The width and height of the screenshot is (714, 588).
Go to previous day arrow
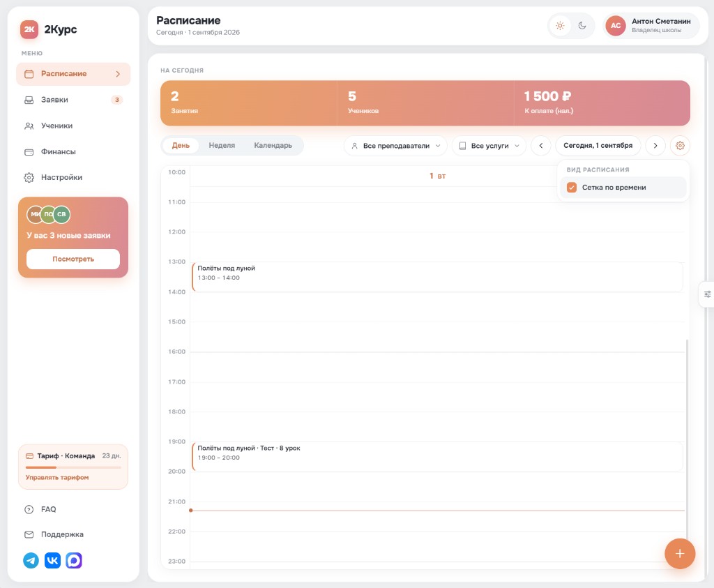(541, 146)
